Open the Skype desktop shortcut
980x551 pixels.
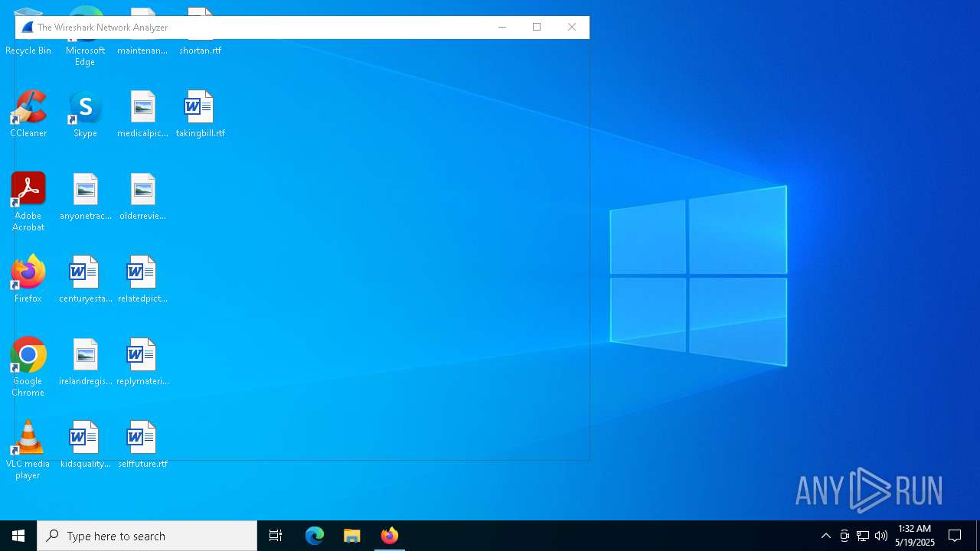pyautogui.click(x=85, y=114)
